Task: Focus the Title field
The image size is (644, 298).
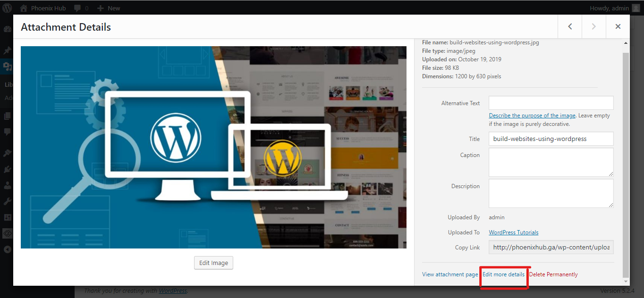Action: (551, 139)
